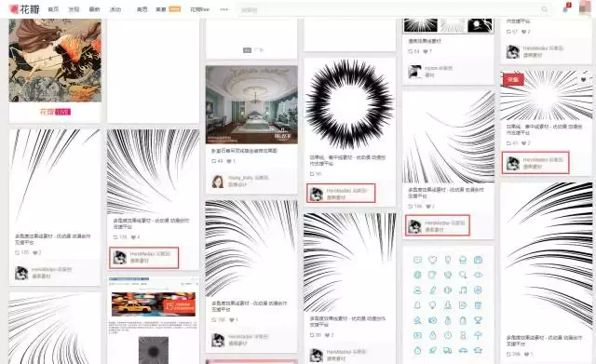
Task: Open the user avatar menu in header
Action: click(x=585, y=8)
